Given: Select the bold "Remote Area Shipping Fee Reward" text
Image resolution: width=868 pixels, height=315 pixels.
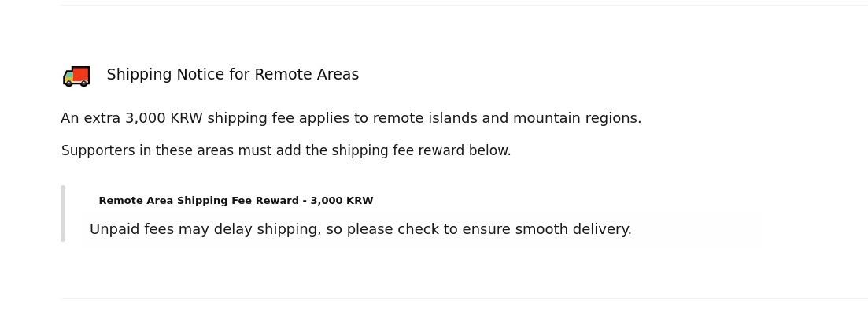Looking at the screenshot, I should pos(198,201).
